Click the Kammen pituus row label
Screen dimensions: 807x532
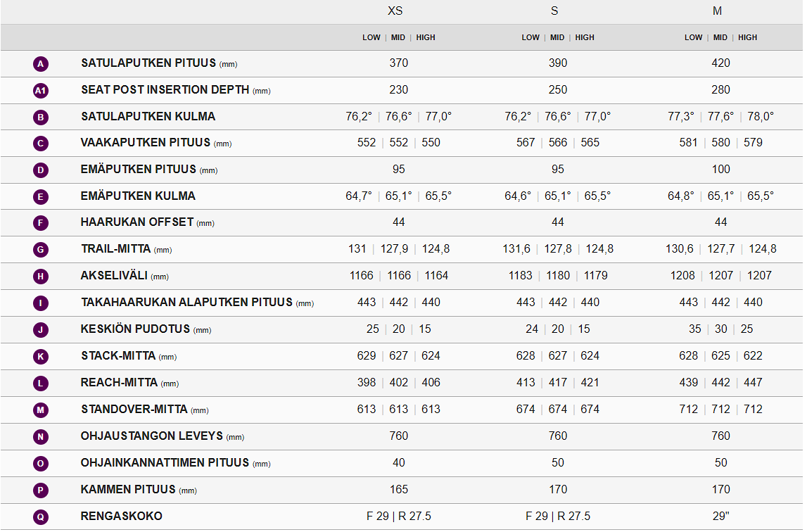point(128,490)
